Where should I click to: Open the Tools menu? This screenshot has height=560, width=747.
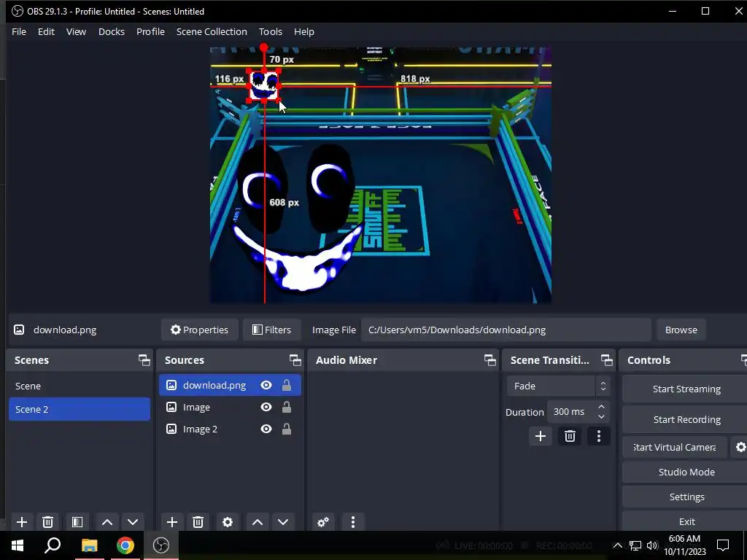coord(271,31)
